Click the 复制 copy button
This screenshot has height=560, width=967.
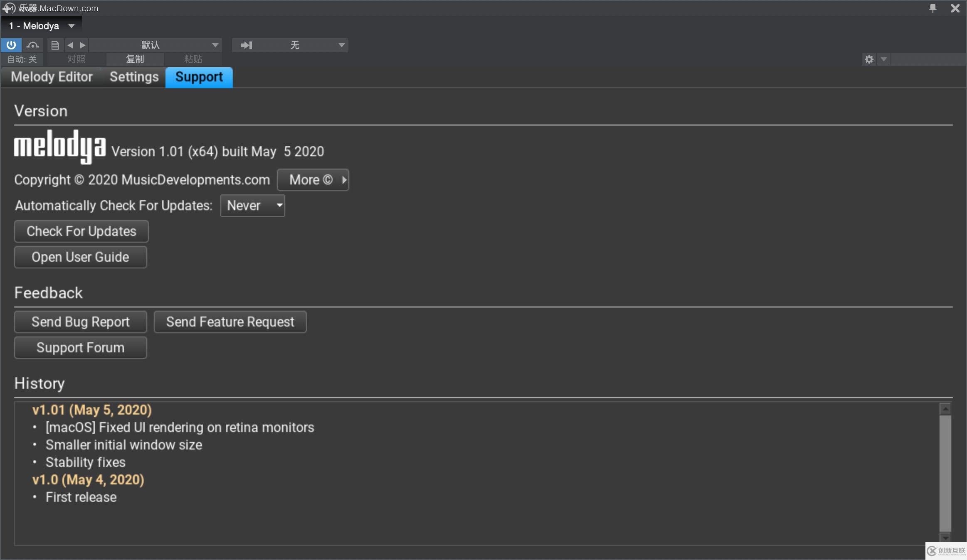point(135,59)
